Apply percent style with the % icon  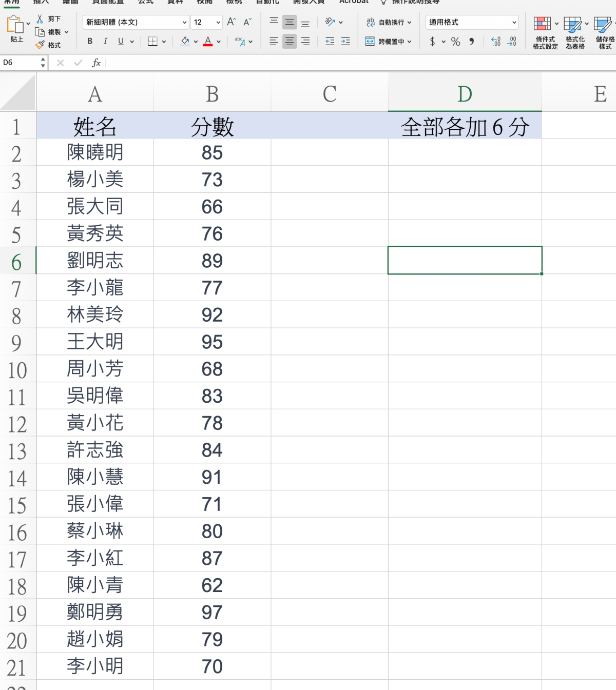pyautogui.click(x=456, y=41)
